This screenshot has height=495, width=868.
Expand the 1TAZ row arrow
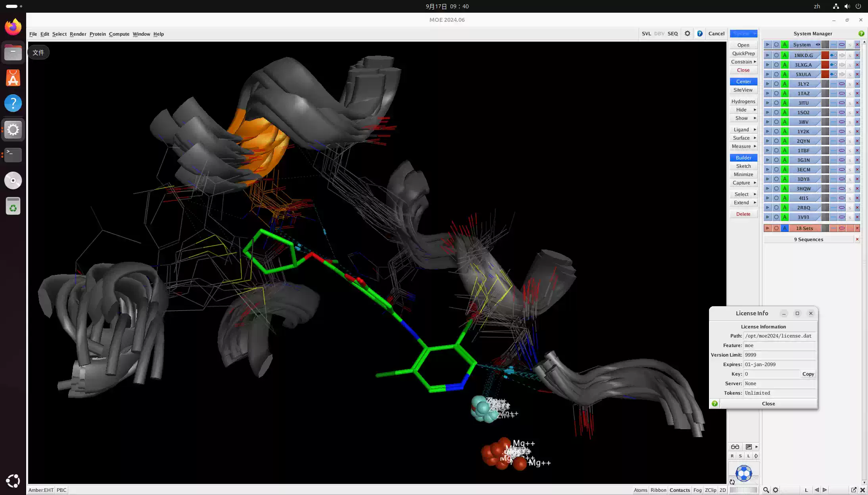click(768, 93)
